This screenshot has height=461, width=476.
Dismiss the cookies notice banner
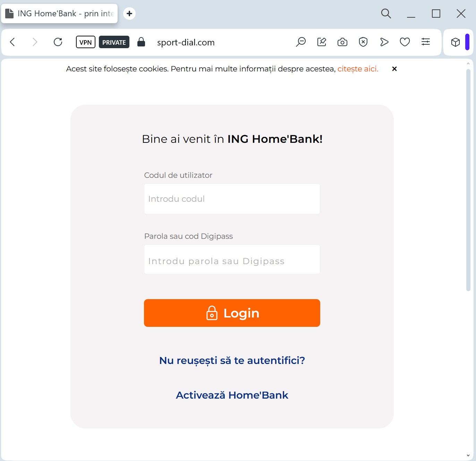[394, 69]
